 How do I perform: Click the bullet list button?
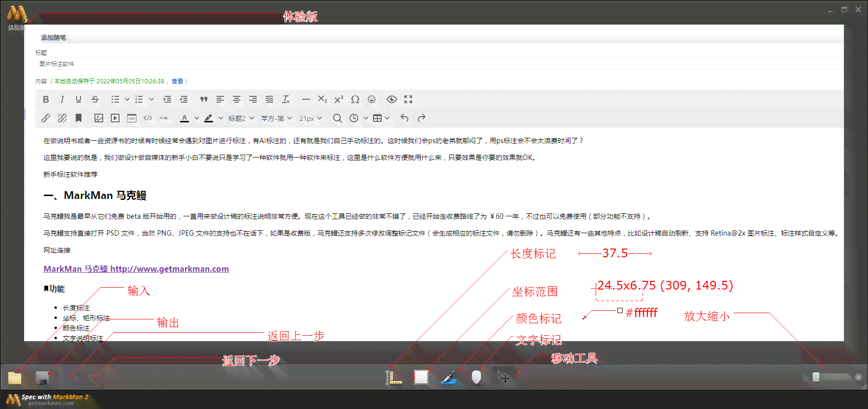click(115, 99)
